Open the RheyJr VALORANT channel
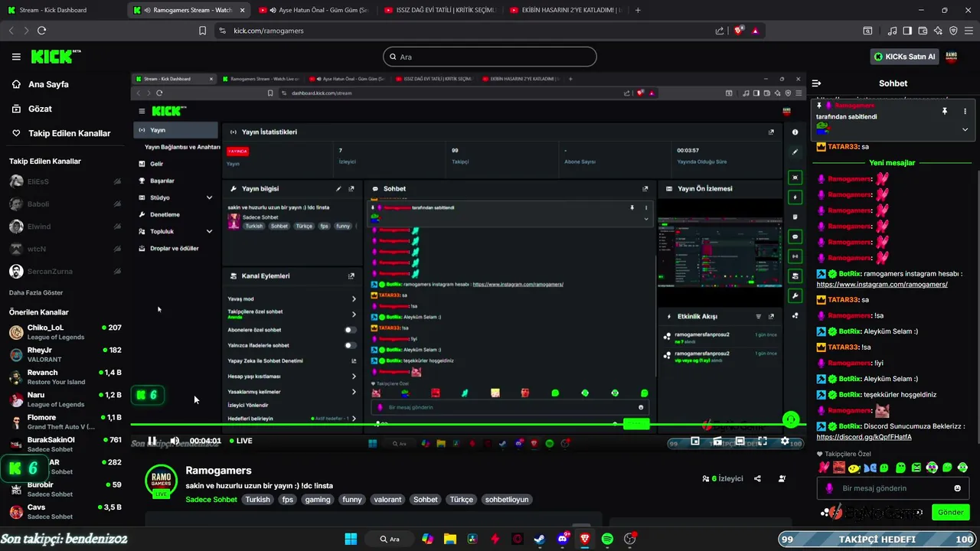980x551 pixels. [65, 354]
